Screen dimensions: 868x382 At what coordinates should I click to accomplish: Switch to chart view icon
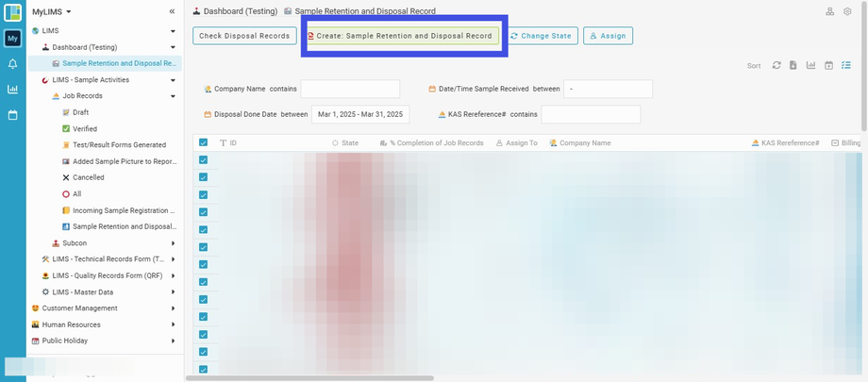[811, 65]
